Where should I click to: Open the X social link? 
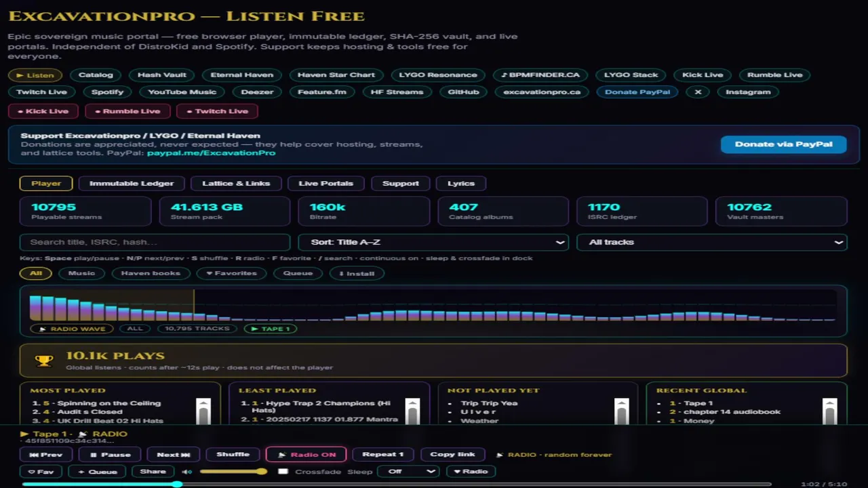pos(698,92)
